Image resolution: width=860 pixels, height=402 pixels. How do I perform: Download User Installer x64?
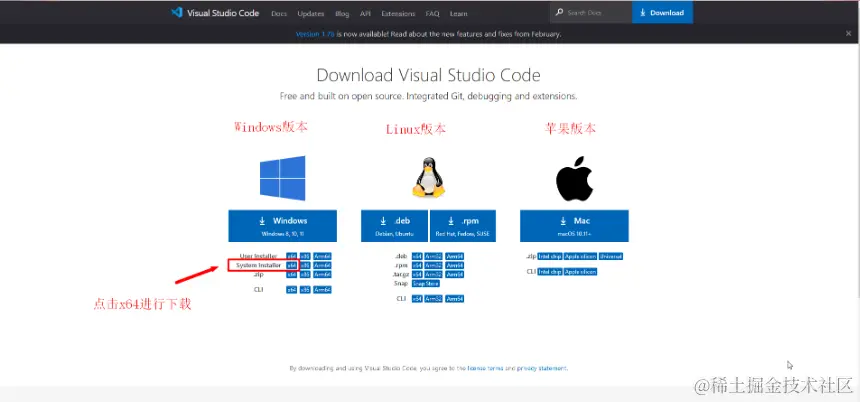point(292,257)
